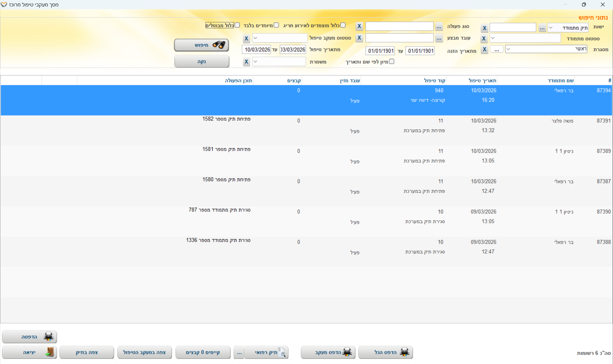Enable the כלול מבוטלים checkbox
This screenshot has height=364, width=613.
pos(237,25)
